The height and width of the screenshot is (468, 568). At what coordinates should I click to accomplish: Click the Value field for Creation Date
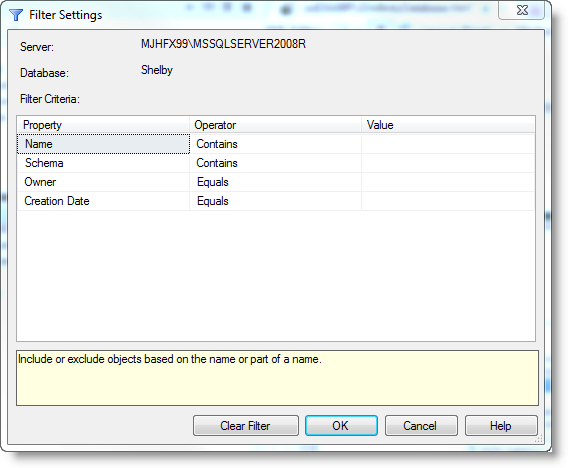(x=448, y=201)
